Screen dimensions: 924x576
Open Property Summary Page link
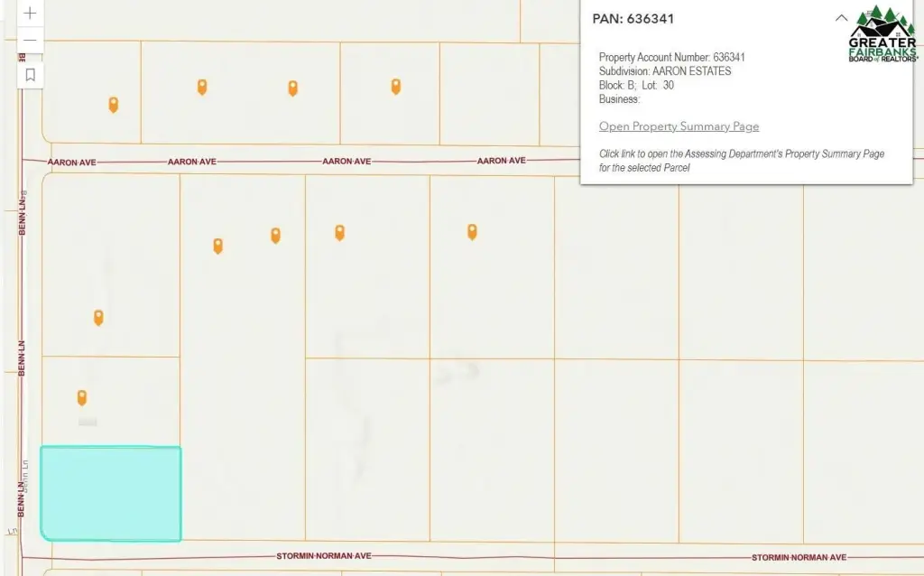point(679,126)
